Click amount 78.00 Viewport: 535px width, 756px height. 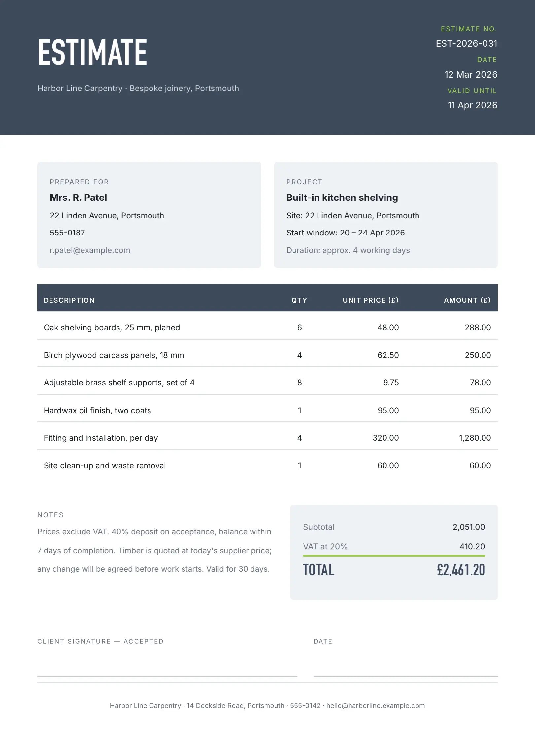point(480,383)
